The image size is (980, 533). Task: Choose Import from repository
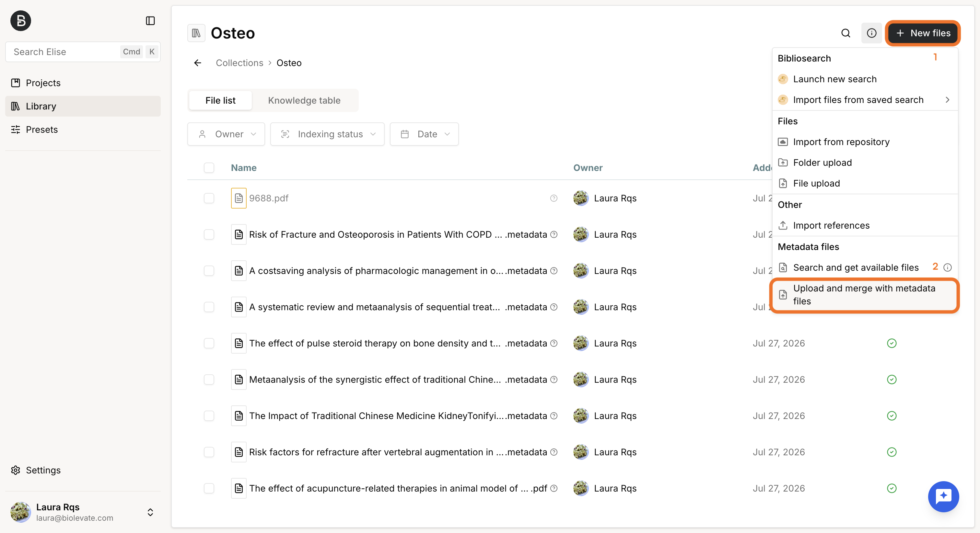pos(864,142)
